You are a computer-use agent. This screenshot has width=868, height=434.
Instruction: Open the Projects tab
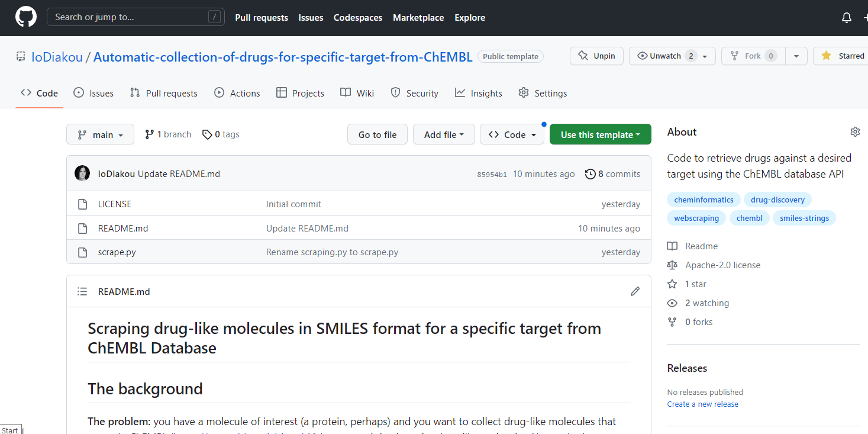300,93
